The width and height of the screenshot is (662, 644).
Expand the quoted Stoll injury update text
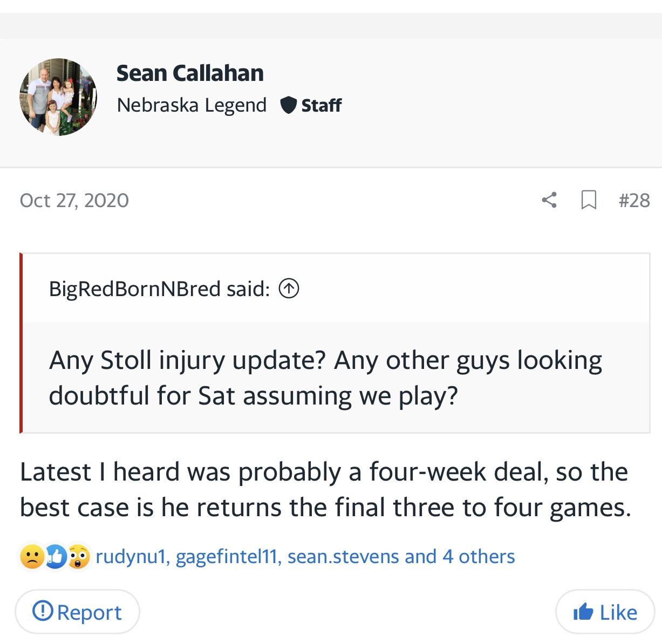325,378
